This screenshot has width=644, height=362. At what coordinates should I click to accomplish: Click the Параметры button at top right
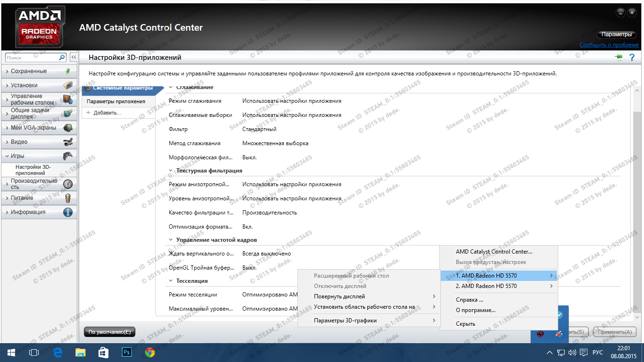(617, 34)
